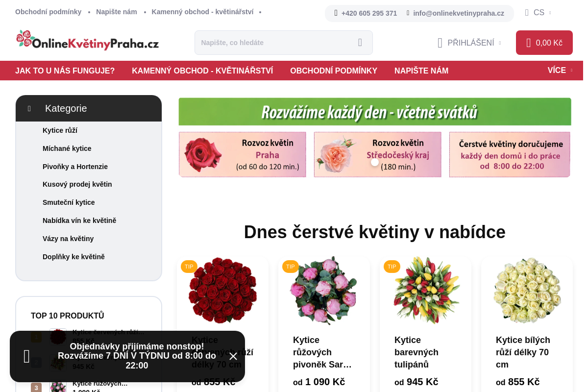Viewport: 588px width, 392px height.
Task: Click the green 'Rozvážíme každý den' banner
Action: [375, 112]
